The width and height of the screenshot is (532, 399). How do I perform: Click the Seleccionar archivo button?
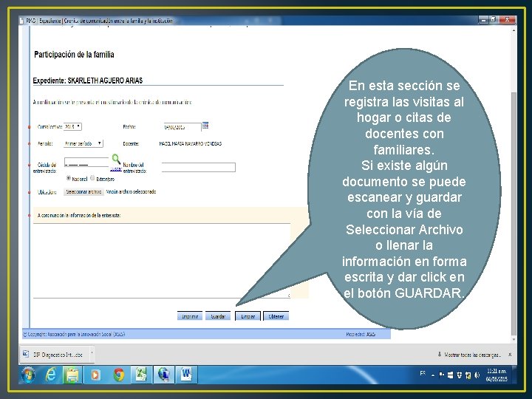(83, 192)
